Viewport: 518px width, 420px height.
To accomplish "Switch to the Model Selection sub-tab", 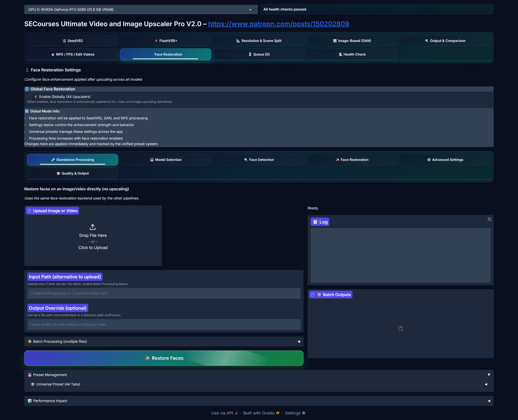I will [x=166, y=160].
